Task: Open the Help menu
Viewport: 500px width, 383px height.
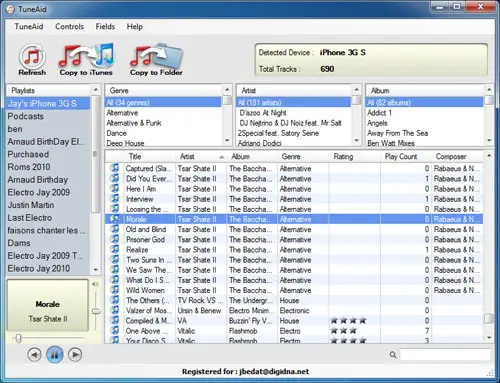Action: click(x=135, y=27)
